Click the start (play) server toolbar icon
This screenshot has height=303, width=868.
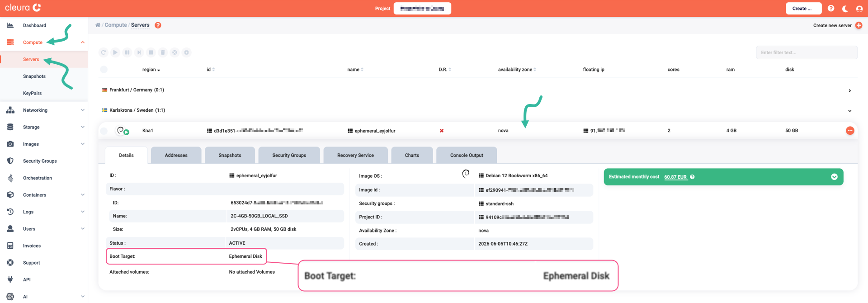click(x=115, y=52)
